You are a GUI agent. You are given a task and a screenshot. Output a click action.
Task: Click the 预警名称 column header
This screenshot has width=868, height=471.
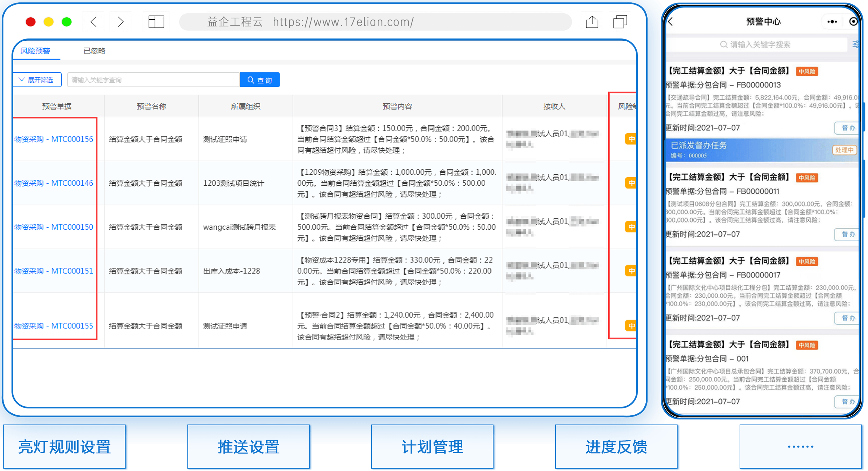152,107
